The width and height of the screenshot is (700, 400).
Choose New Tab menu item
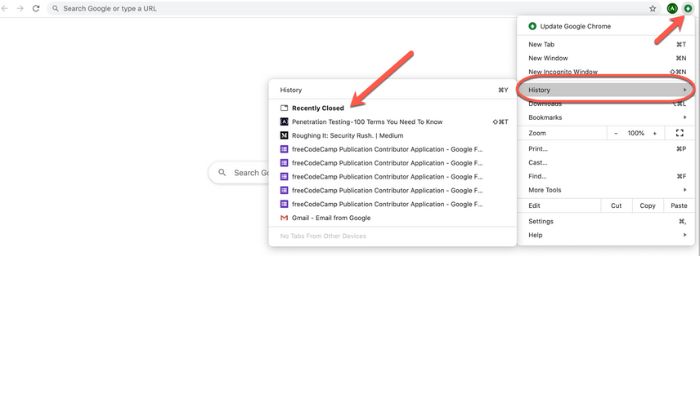point(606,44)
